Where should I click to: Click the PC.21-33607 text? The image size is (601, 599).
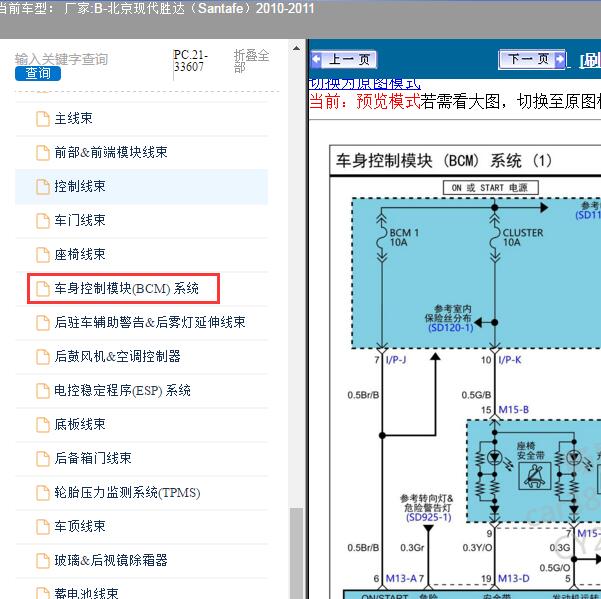[x=190, y=61]
